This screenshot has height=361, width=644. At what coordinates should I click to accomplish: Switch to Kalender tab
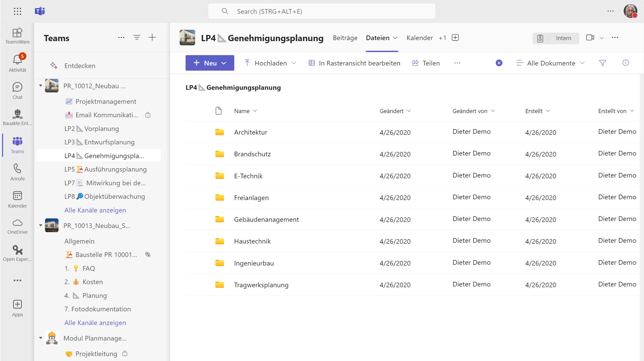coord(420,38)
